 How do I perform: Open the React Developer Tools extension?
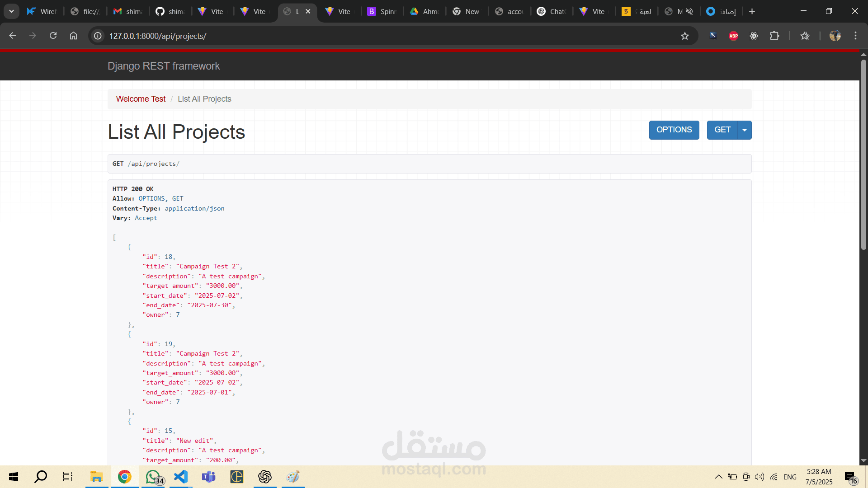point(754,36)
